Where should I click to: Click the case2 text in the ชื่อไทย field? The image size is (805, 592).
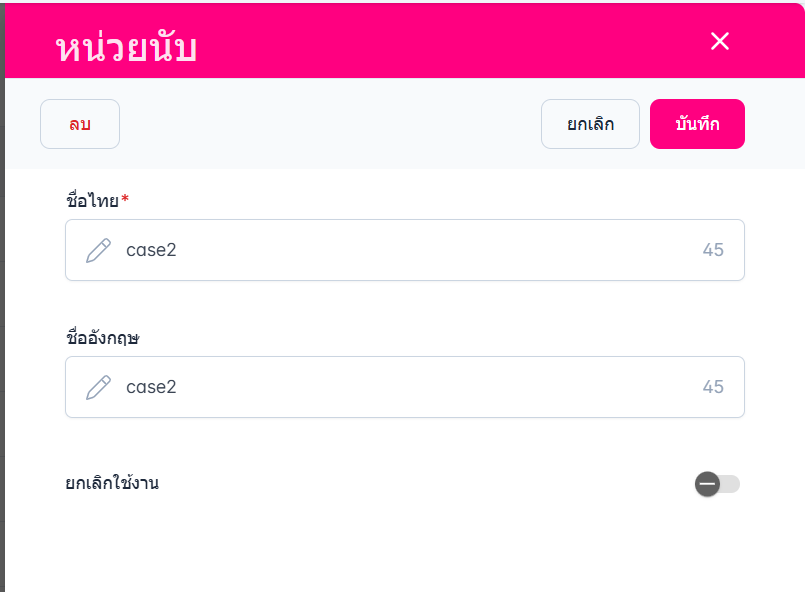[151, 250]
